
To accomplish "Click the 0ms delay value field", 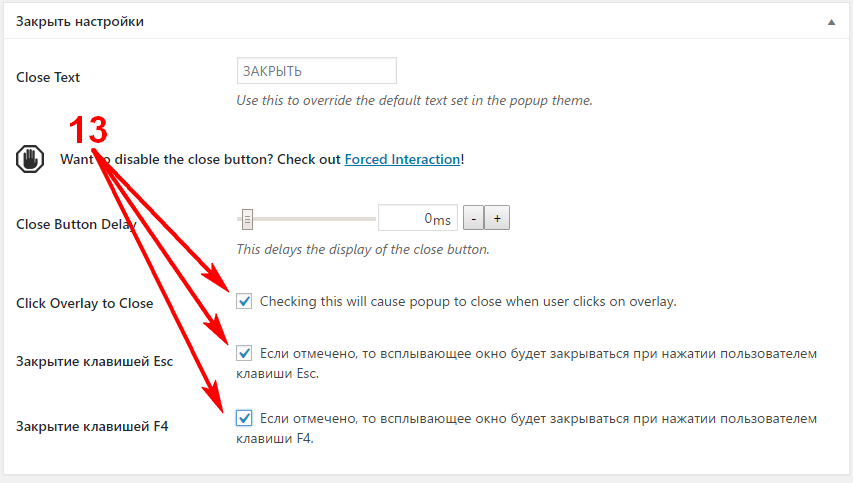I will (x=418, y=218).
